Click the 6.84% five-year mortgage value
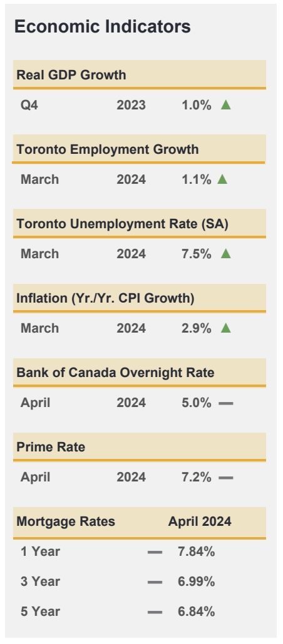This screenshot has height=644, width=283. tap(196, 611)
